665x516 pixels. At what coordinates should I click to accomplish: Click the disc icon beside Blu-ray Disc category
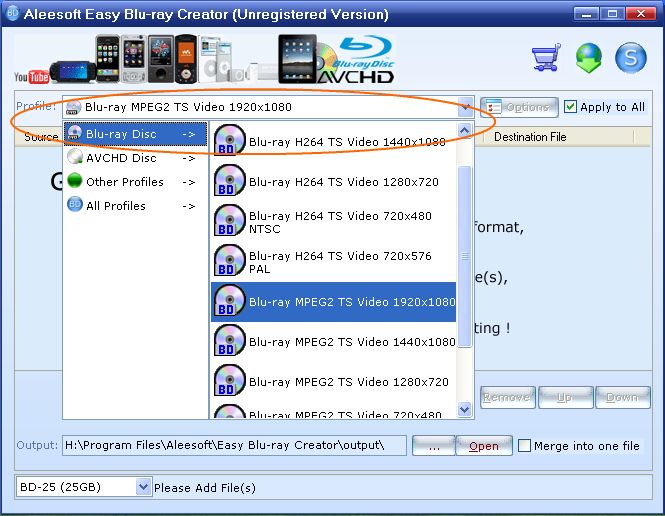[75, 133]
